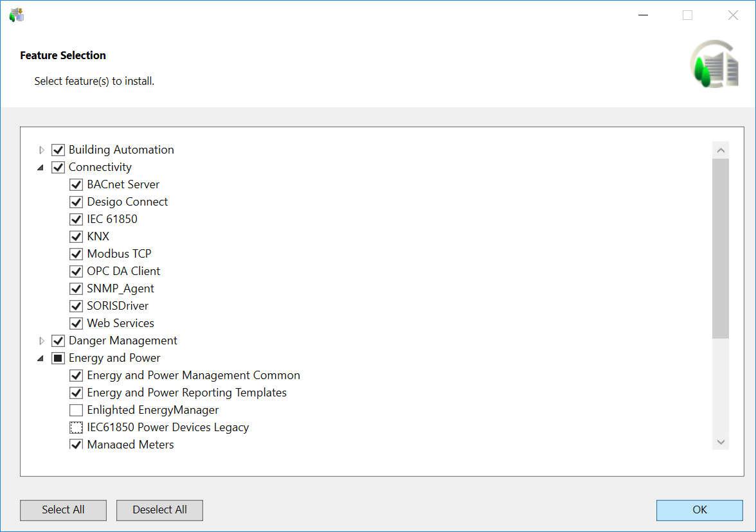
Task: Click the scrollbar down arrow
Action: click(x=721, y=442)
